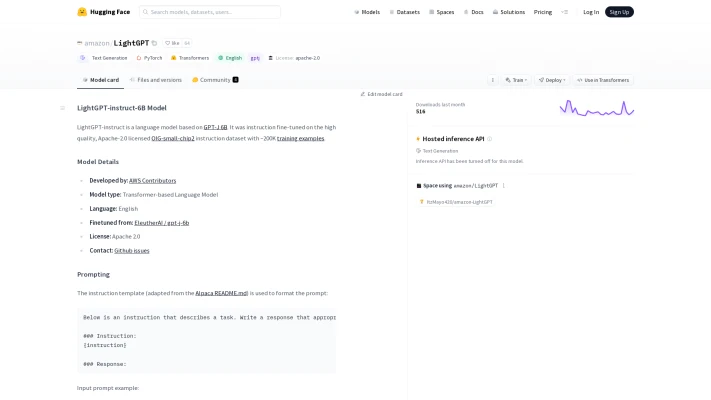Open the Solutions menu
The image size is (711, 400).
pos(509,12)
